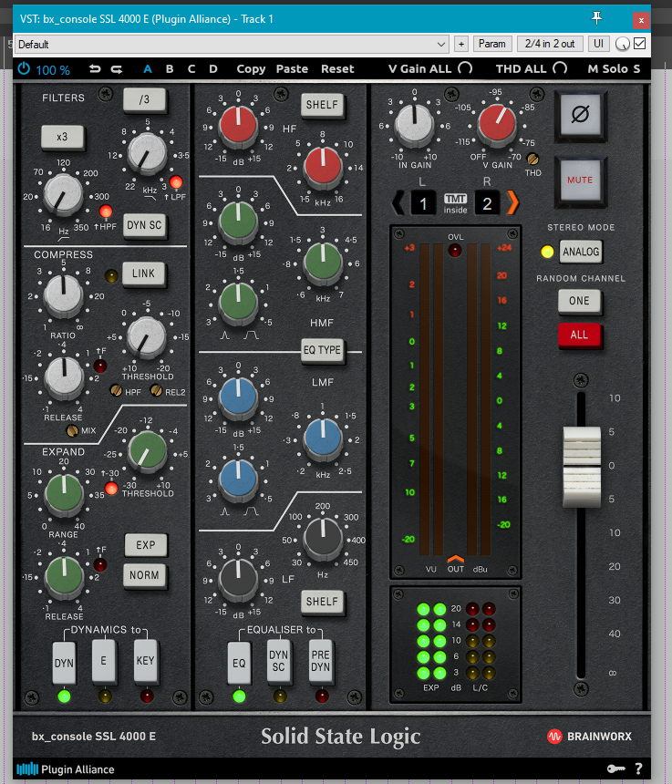Viewport: 672px width, 784px height.
Task: Click the undo arrow icon
Action: (x=95, y=69)
